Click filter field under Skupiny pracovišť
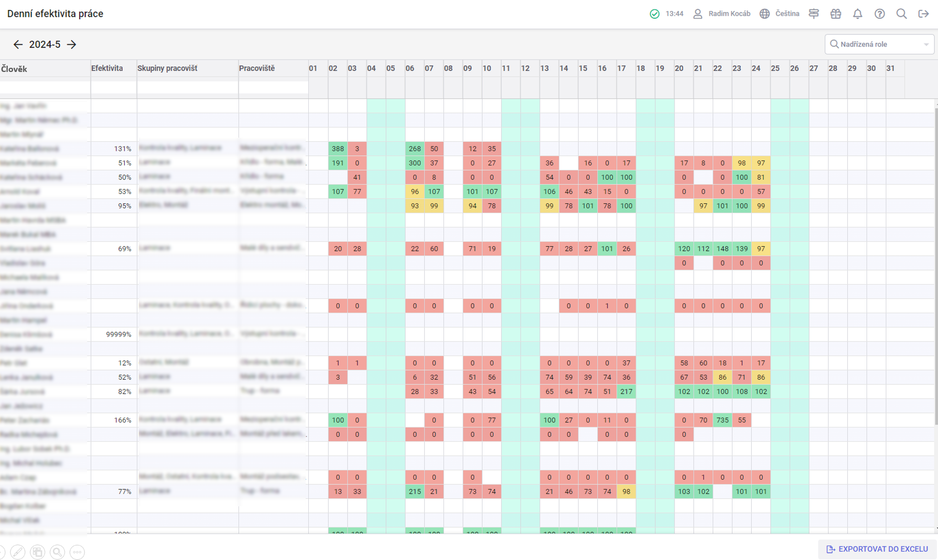The width and height of the screenshot is (938, 560). pos(188,88)
